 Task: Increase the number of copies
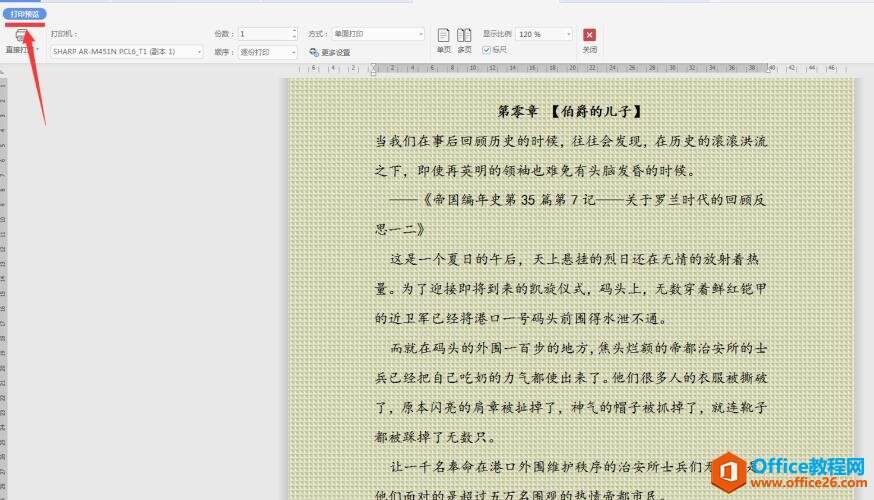(x=294, y=31)
